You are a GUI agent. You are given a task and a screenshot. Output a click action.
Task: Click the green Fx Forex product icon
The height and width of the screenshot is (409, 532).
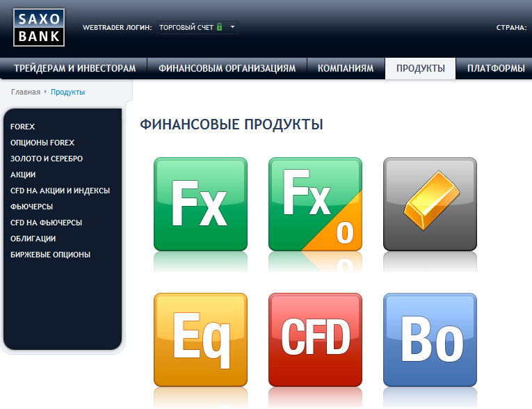pyautogui.click(x=200, y=204)
